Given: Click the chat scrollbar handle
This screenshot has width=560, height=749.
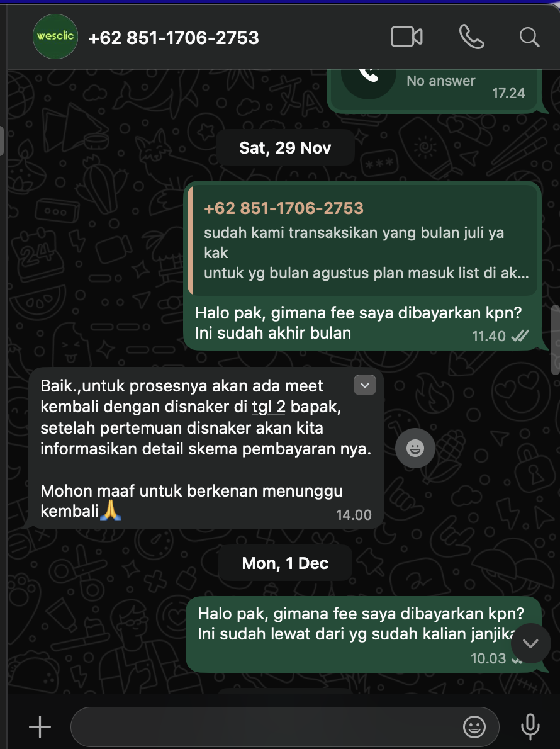Looking at the screenshot, I should [x=555, y=339].
